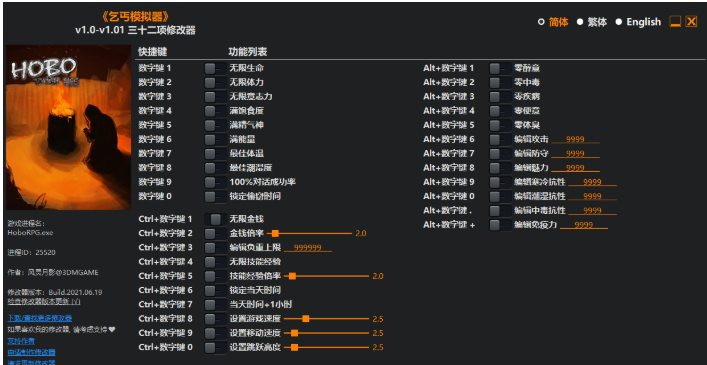Click the 快捷键 column header
Screen dimensions: 707x365
(x=152, y=52)
